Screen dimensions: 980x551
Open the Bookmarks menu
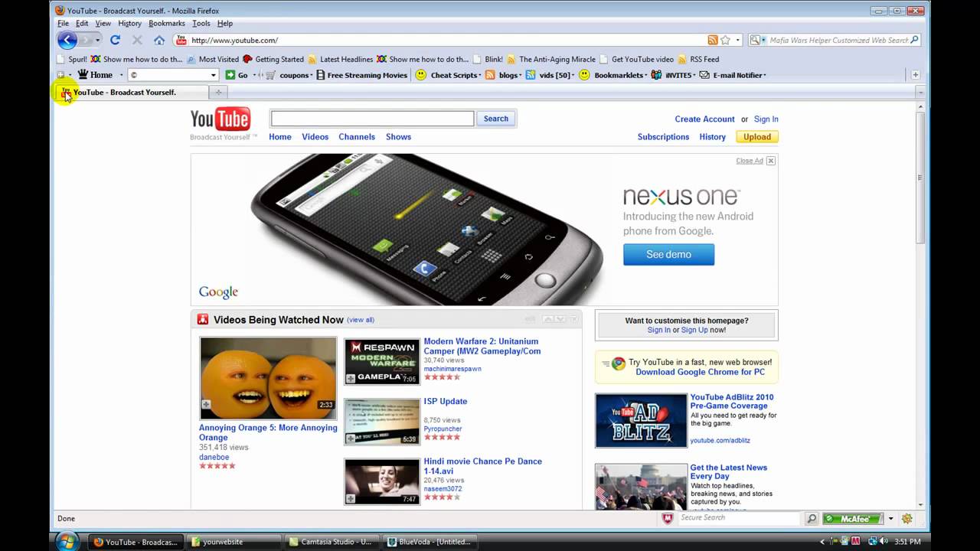(x=167, y=24)
